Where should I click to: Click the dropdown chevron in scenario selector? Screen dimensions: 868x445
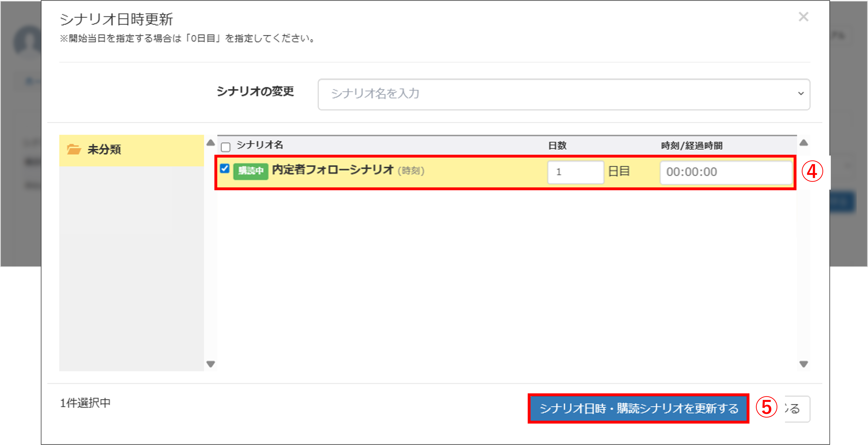tap(801, 93)
